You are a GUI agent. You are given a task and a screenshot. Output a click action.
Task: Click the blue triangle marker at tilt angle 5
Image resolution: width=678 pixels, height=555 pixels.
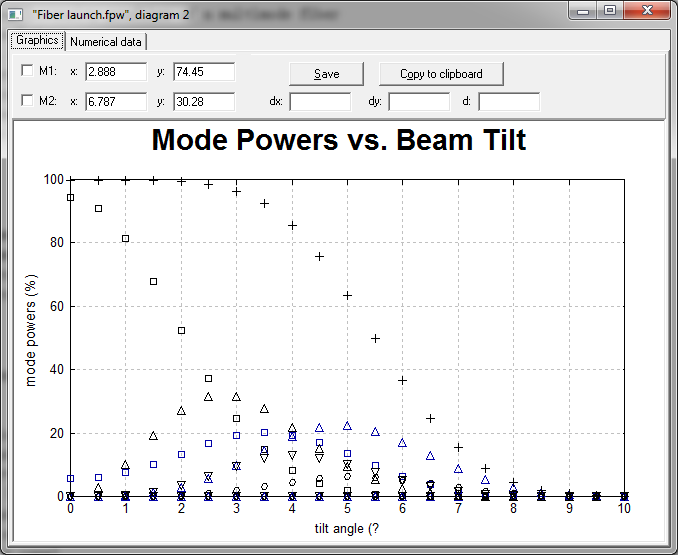tap(347, 426)
